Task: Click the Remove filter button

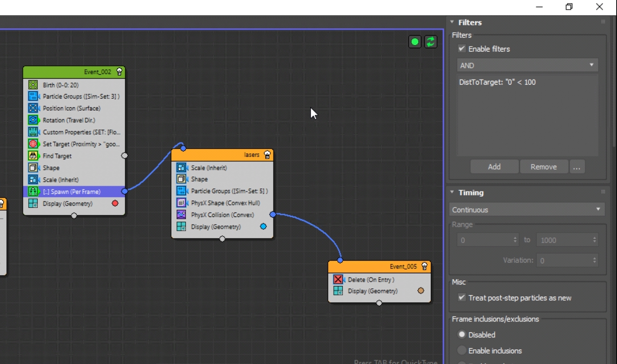Action: pos(543,167)
